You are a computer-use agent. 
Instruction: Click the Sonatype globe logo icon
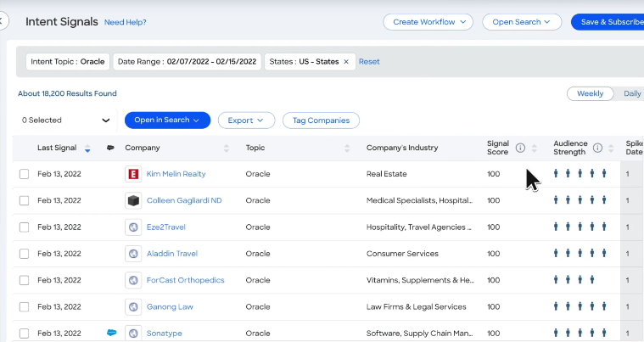[x=133, y=334]
